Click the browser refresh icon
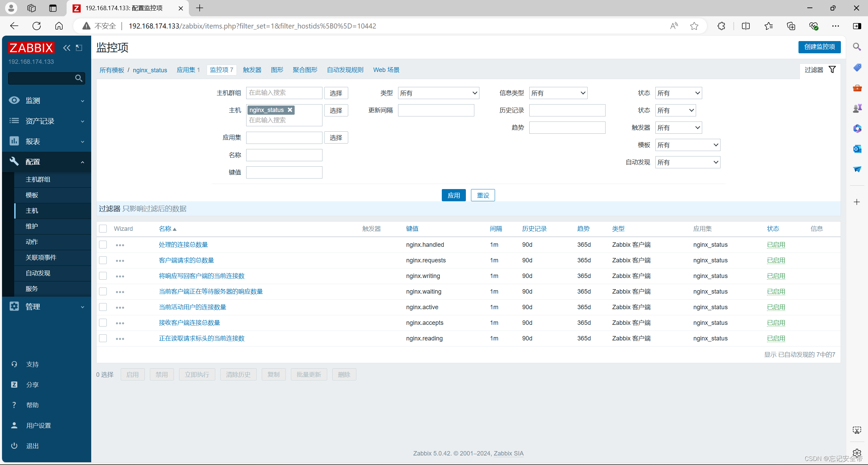 coord(37,26)
